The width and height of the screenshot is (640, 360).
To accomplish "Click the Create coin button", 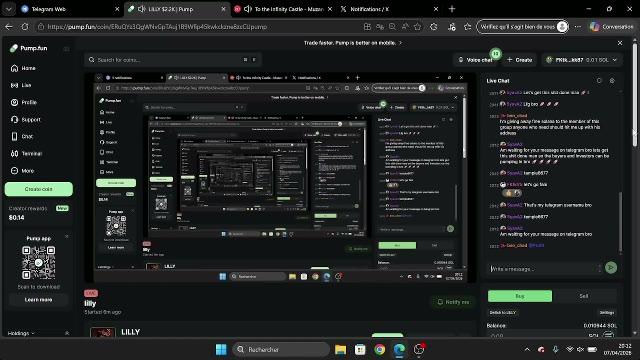I will [x=39, y=189].
